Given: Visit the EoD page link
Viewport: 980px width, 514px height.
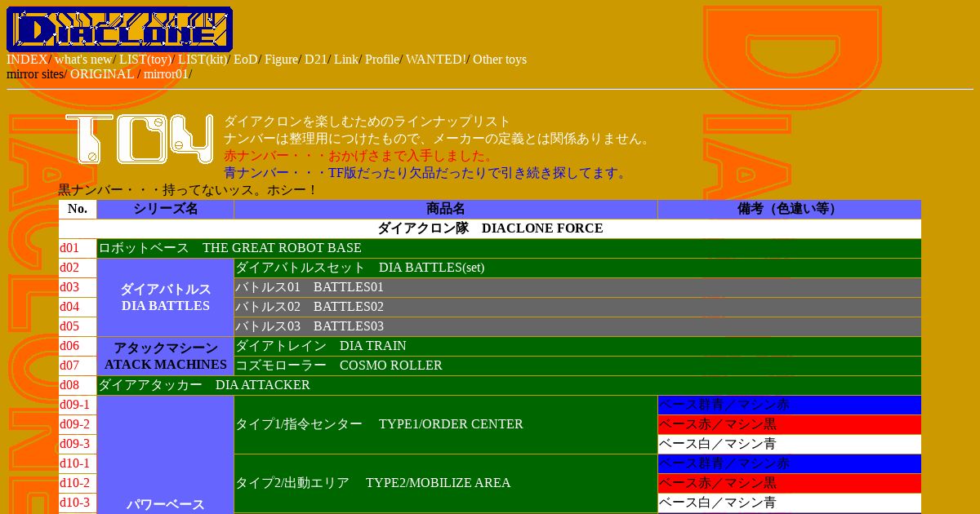Looking at the screenshot, I should click(245, 60).
